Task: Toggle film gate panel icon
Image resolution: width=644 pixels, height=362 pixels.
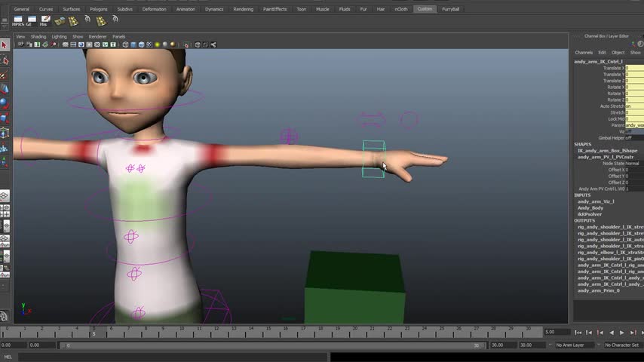Action: point(73,44)
